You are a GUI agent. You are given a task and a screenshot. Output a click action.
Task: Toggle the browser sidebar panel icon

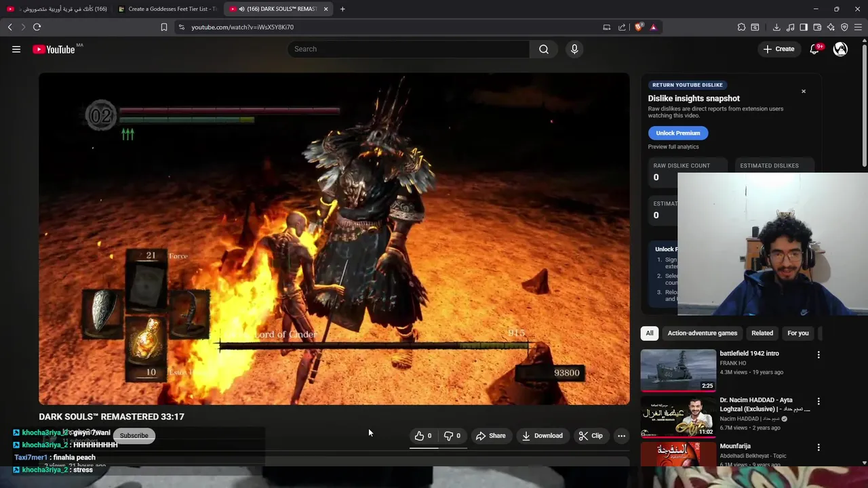804,27
